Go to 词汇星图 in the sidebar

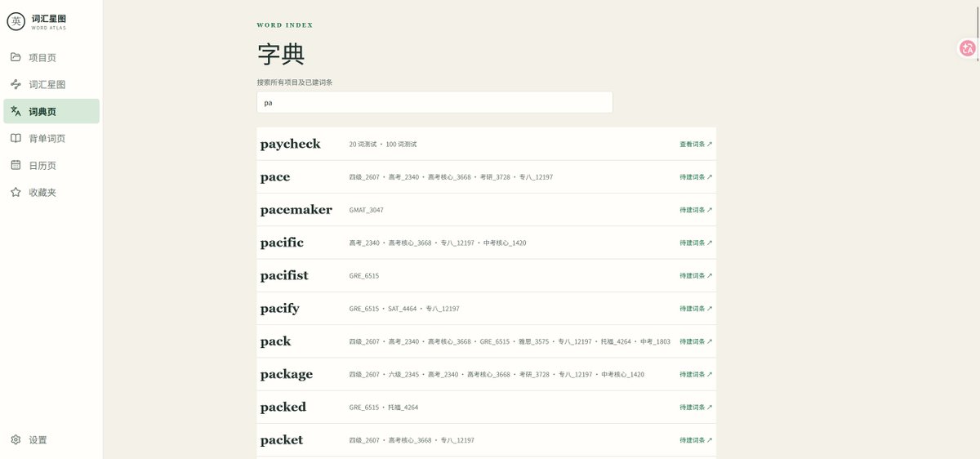(51, 85)
